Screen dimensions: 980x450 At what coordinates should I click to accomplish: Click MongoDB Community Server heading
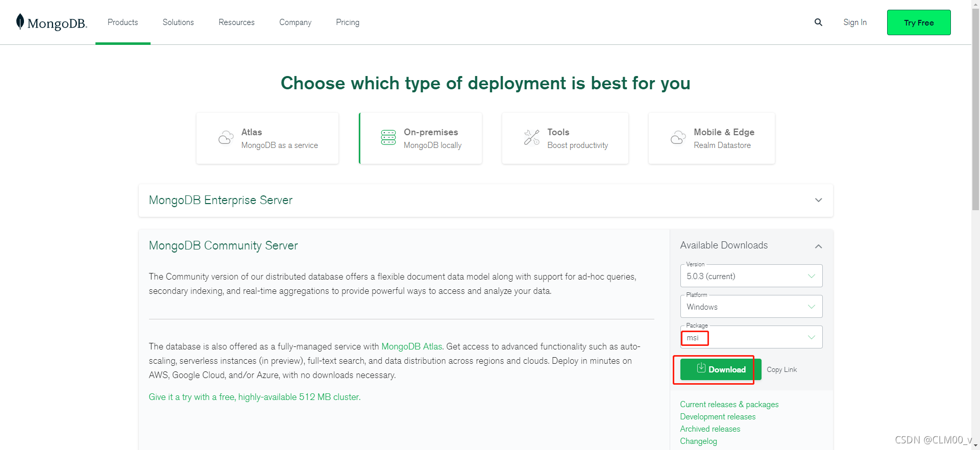(223, 245)
